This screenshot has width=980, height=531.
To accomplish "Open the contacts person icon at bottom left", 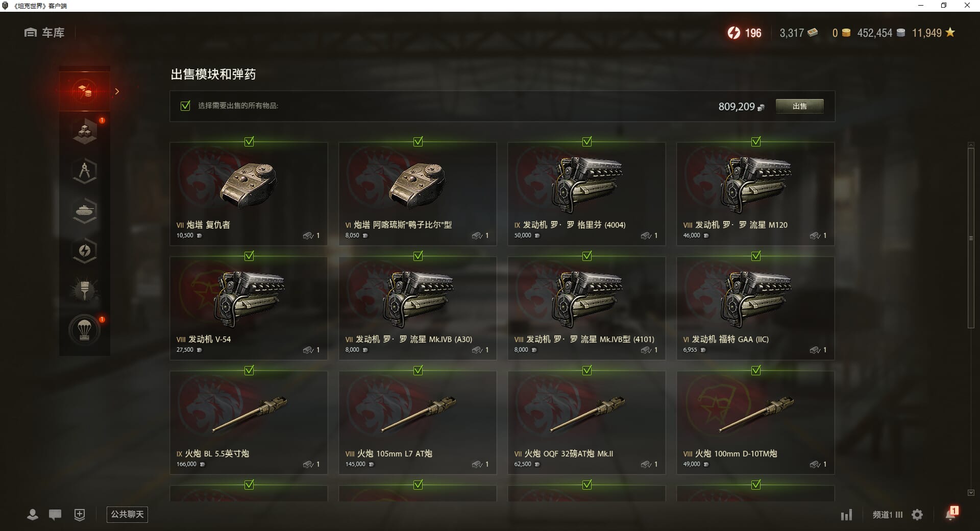I will click(33, 515).
